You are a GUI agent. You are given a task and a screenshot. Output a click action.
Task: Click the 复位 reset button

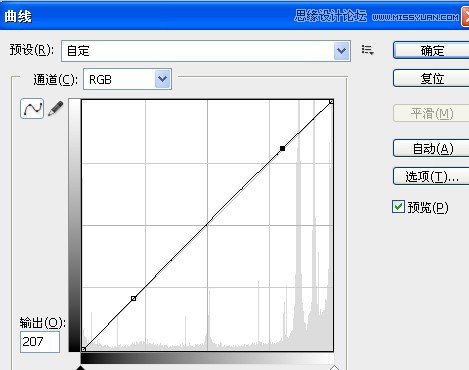(x=431, y=79)
